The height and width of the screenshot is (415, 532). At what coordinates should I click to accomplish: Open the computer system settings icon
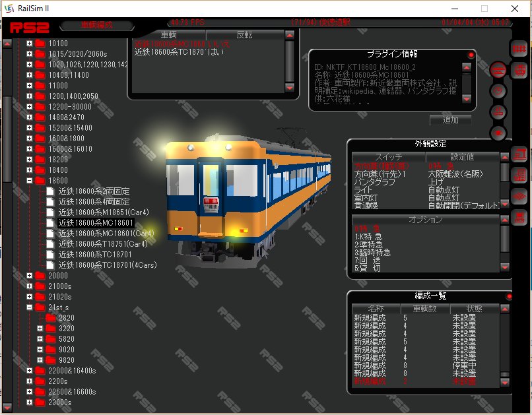[519, 217]
